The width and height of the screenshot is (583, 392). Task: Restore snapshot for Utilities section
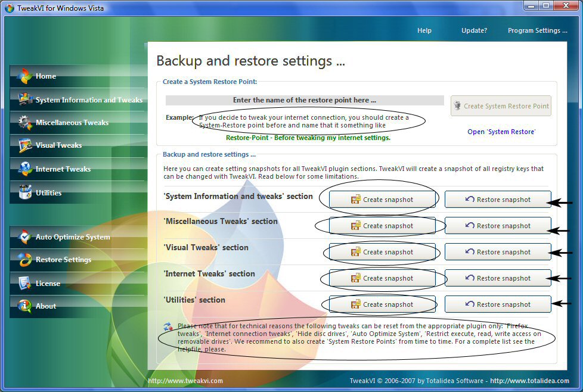(498, 304)
